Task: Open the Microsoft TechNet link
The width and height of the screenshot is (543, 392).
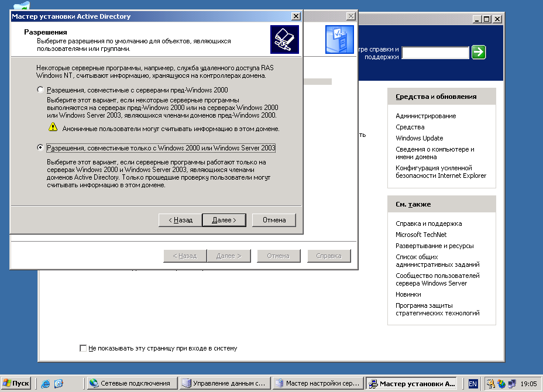Action: [x=421, y=235]
